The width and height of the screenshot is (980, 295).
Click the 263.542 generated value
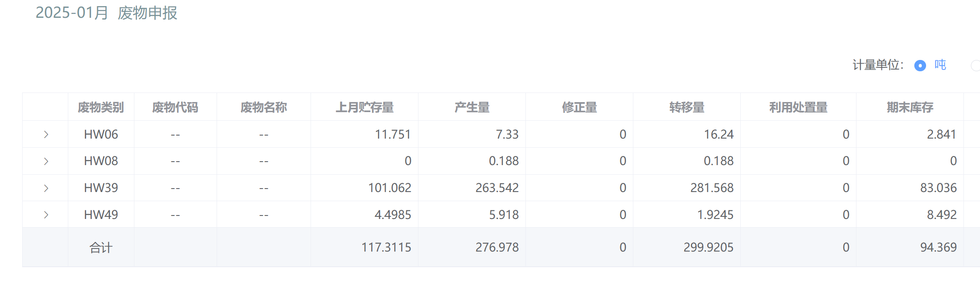coord(497,188)
